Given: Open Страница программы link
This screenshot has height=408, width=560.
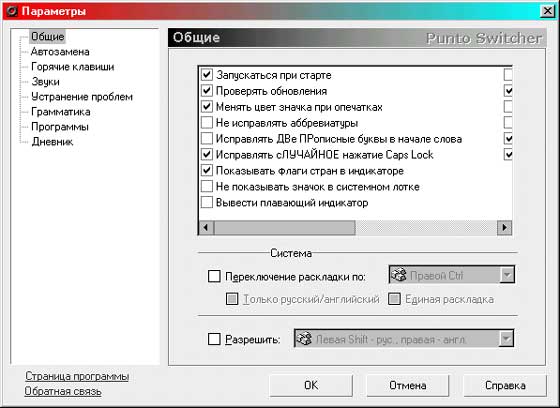Looking at the screenshot, I should coord(77,376).
